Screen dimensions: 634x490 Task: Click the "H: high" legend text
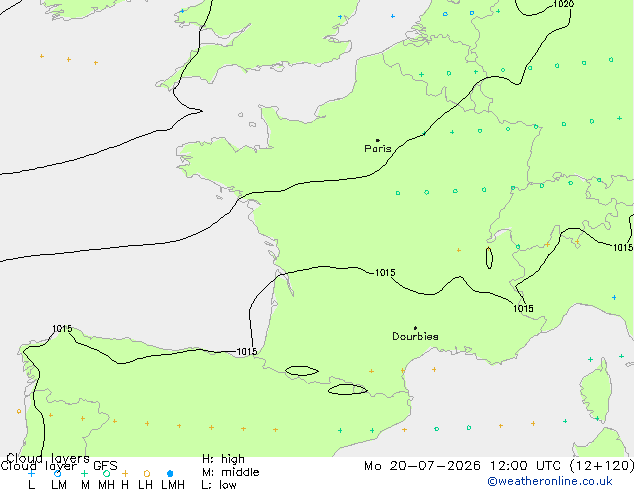pos(223,459)
